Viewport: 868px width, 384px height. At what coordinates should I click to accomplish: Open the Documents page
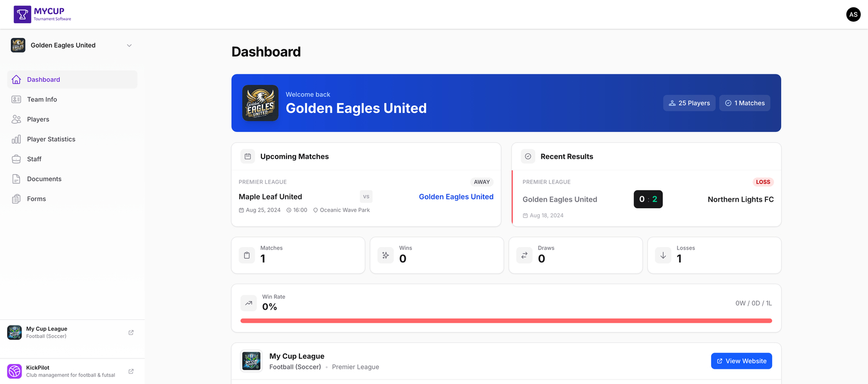click(72, 179)
